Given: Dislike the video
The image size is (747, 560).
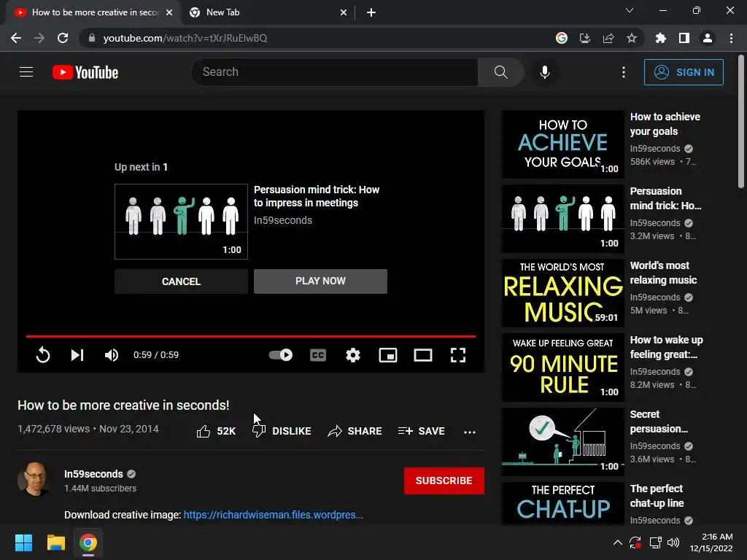Looking at the screenshot, I should point(282,431).
